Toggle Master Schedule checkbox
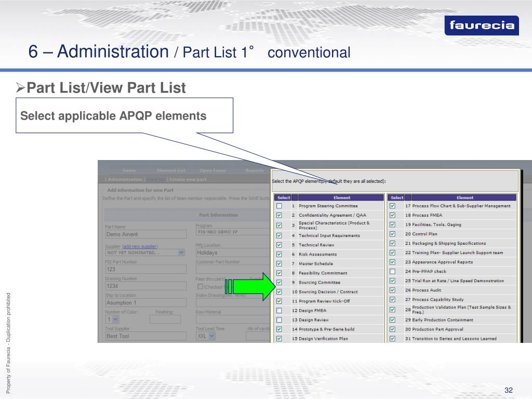This screenshot has height=399, width=532. coord(279,263)
